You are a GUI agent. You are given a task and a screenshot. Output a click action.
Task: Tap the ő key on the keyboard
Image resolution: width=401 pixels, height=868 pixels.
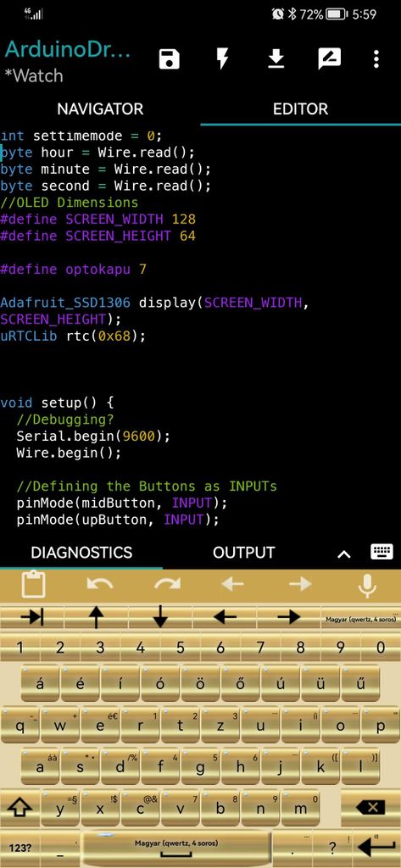tap(241, 684)
